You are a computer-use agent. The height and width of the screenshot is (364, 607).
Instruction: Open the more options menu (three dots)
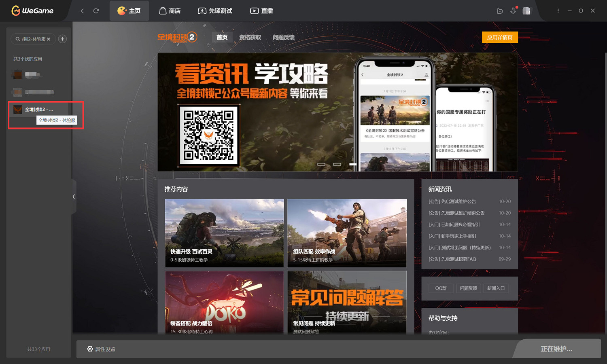(558, 11)
